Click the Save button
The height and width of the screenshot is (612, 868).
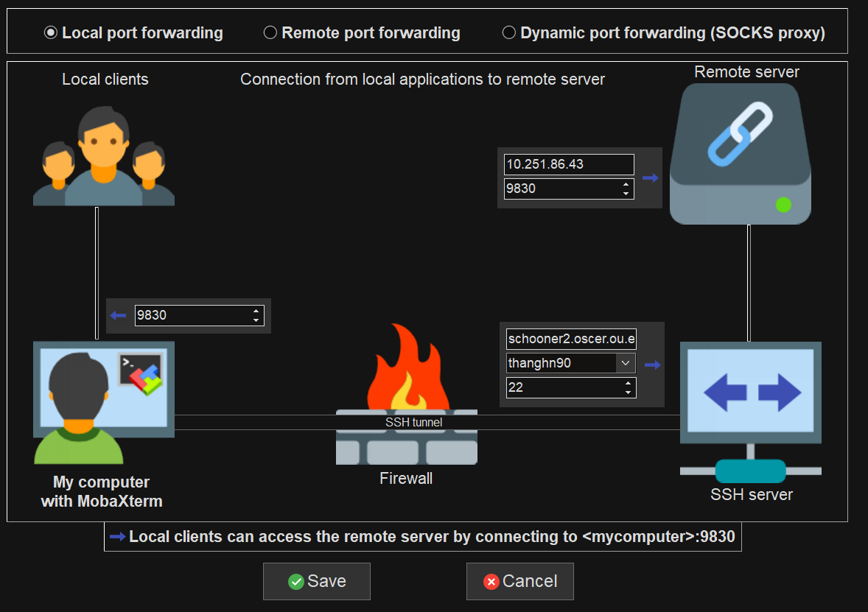click(x=316, y=581)
